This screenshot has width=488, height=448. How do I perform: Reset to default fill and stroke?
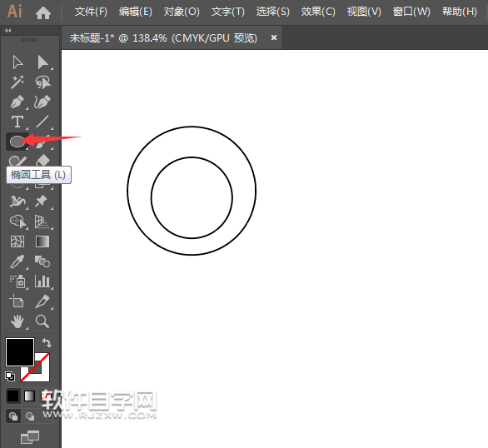click(x=10, y=376)
